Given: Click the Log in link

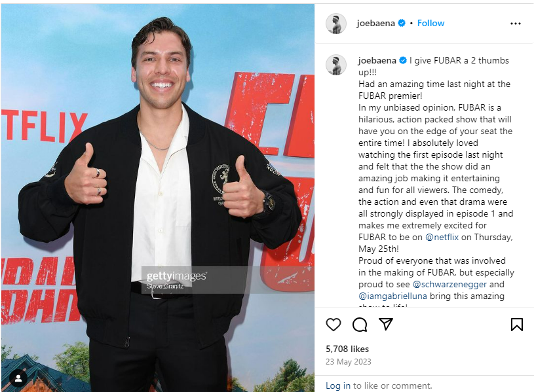Looking at the screenshot, I should coord(338,385).
